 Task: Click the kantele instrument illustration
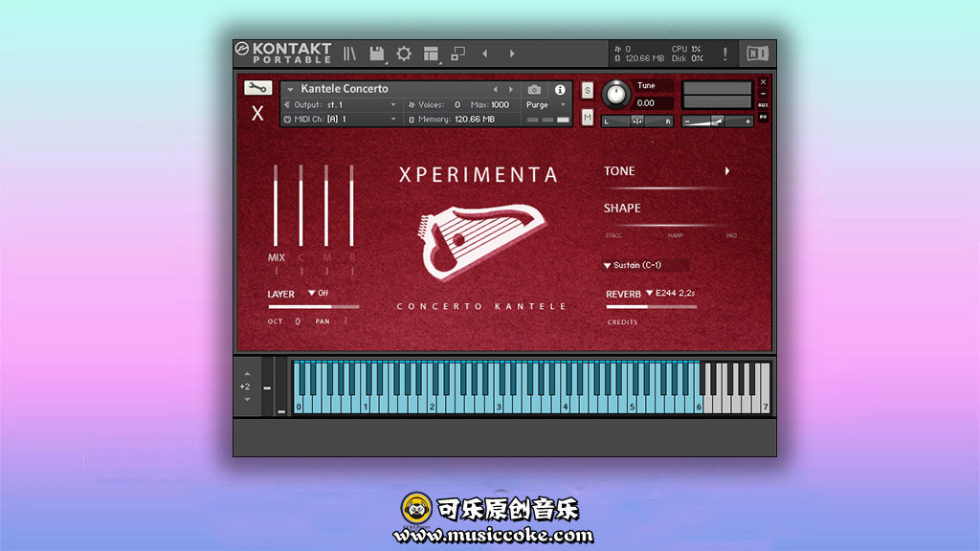[480, 242]
